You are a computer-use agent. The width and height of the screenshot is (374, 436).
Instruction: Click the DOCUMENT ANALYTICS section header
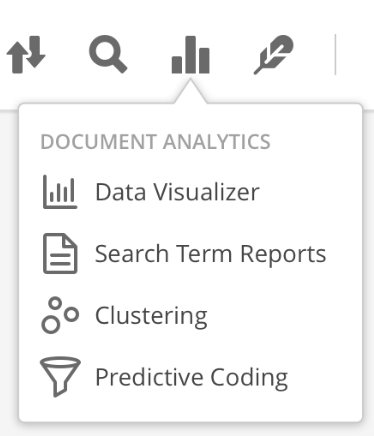(x=155, y=142)
